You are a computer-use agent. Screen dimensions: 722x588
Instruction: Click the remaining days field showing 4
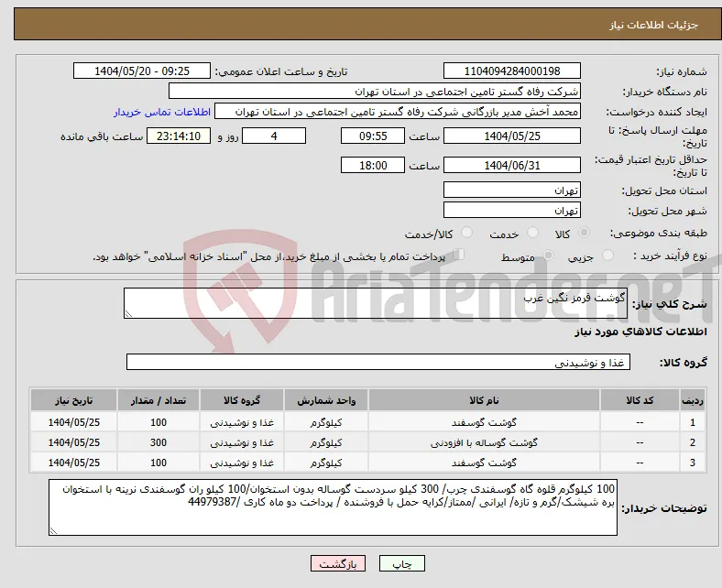(x=274, y=136)
